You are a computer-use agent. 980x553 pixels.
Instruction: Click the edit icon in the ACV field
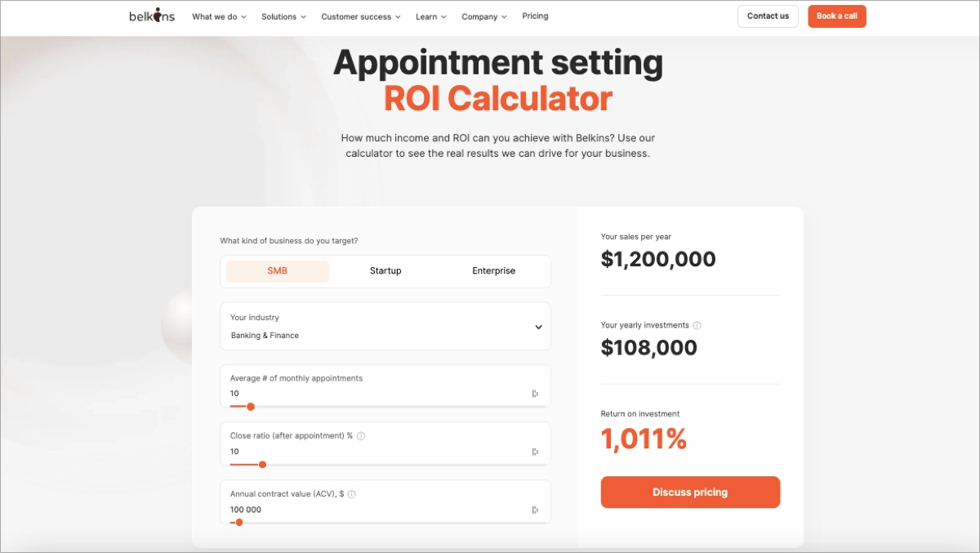(535, 508)
